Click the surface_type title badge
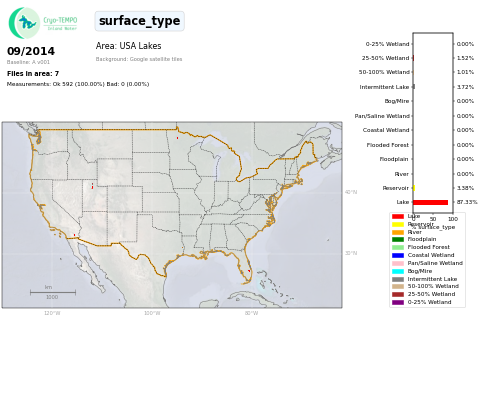 point(139,21)
